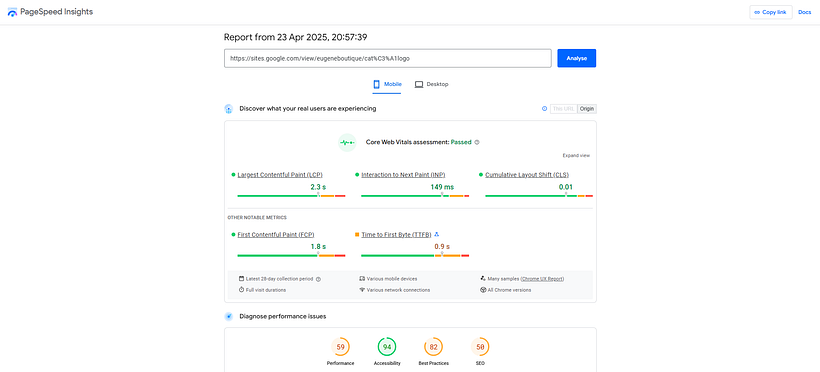The height and width of the screenshot is (372, 820).
Task: Open Largest Contentful Paint (LCP) link
Action: 280,175
